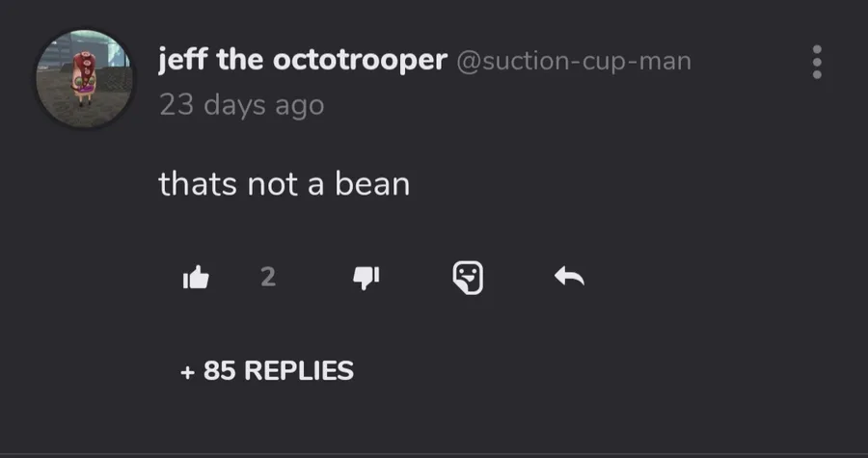
Task: Click the word ago in the timestamp
Action: tap(298, 106)
